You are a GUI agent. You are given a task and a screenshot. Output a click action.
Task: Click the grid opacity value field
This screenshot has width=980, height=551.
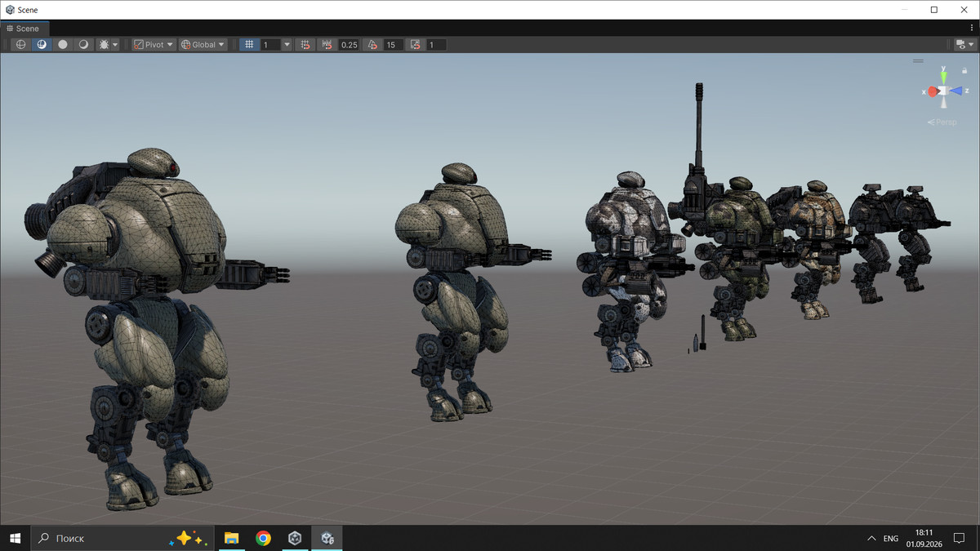[x=271, y=45]
